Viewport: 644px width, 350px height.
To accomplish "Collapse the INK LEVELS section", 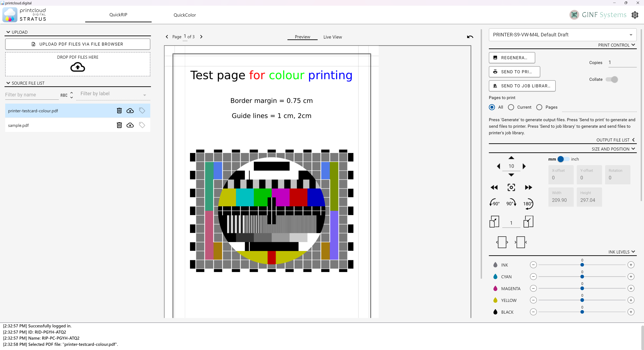I will [633, 252].
